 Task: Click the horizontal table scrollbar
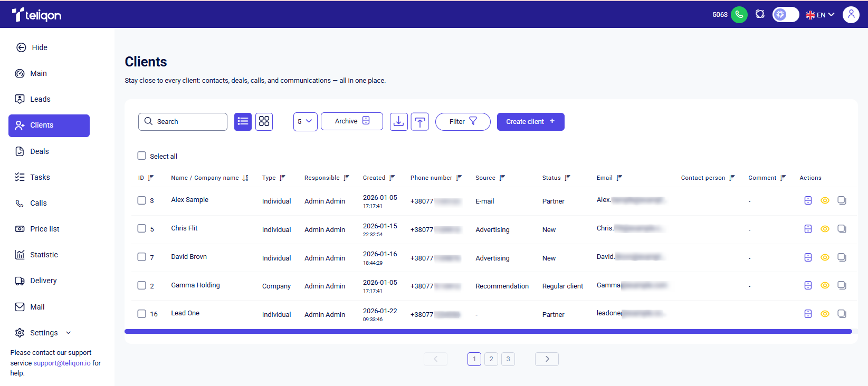(x=488, y=332)
